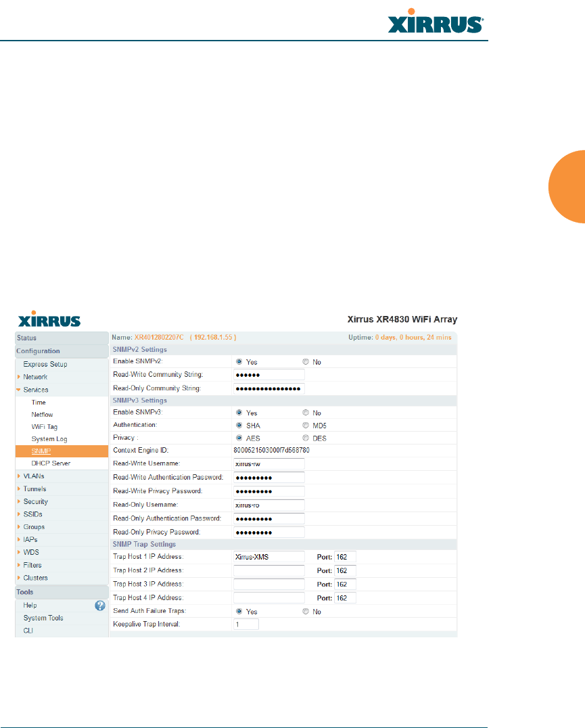This screenshot has width=585, height=728.
Task: Open the highlighted SNMP link
Action: click(x=41, y=451)
